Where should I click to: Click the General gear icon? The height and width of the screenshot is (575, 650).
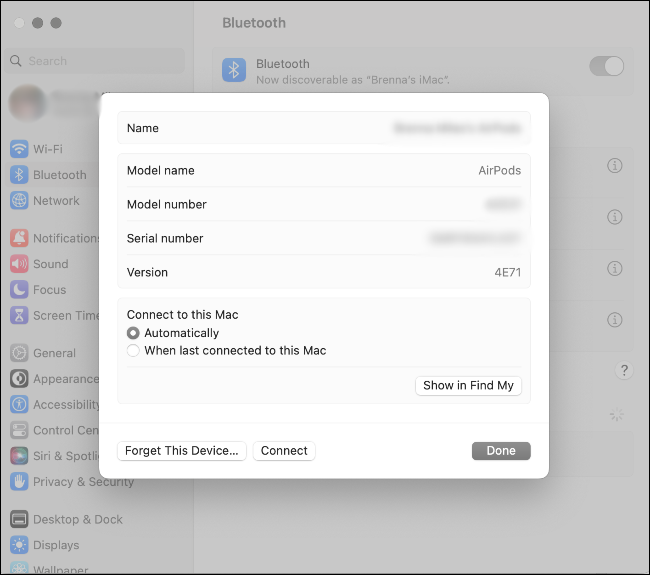coord(19,353)
